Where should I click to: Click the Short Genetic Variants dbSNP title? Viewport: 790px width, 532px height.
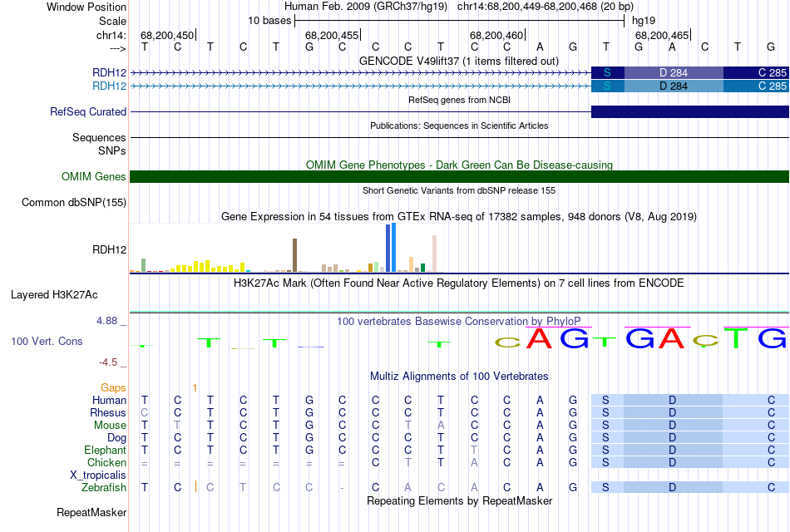point(459,190)
